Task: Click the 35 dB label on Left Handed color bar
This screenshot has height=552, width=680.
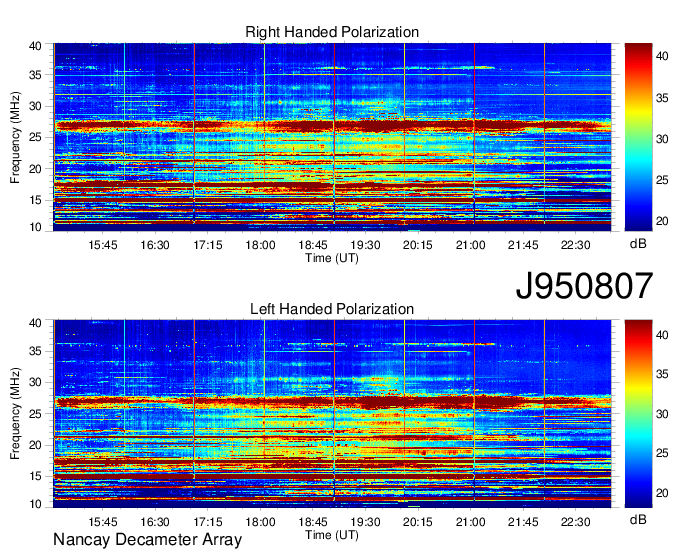Action: coord(662,374)
